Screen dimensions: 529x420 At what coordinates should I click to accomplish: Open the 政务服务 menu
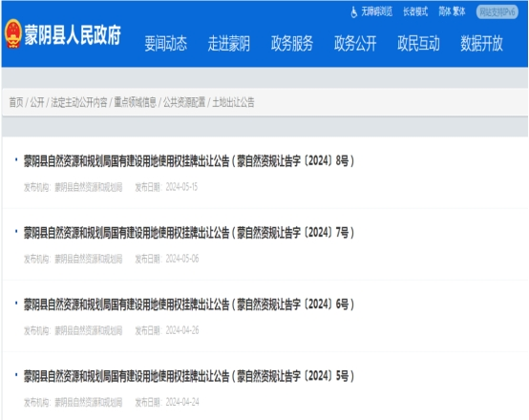(x=292, y=44)
